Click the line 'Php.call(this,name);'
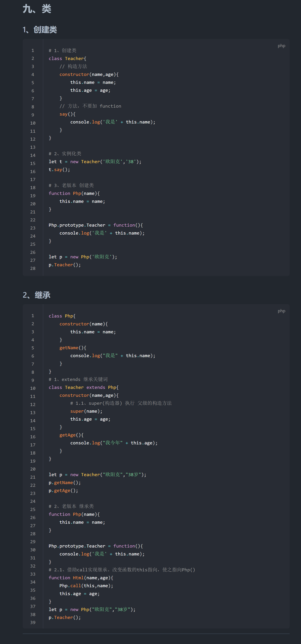Screen dimensions: 301x644 86,586
